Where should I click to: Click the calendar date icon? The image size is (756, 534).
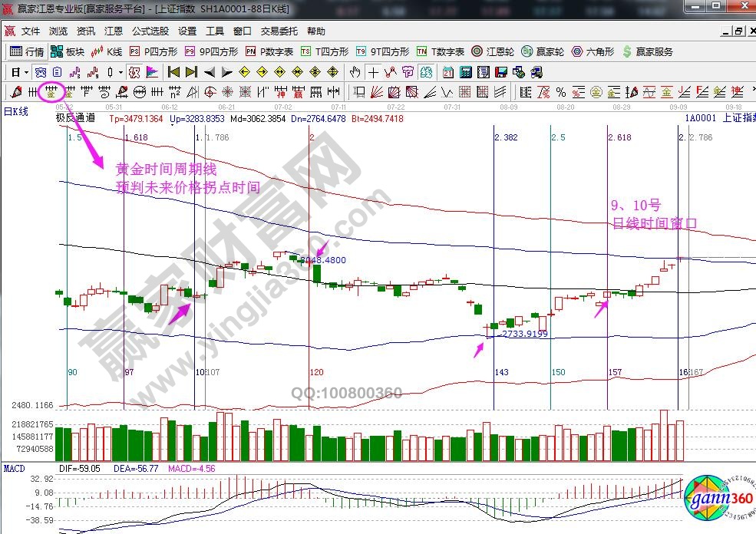click(448, 72)
